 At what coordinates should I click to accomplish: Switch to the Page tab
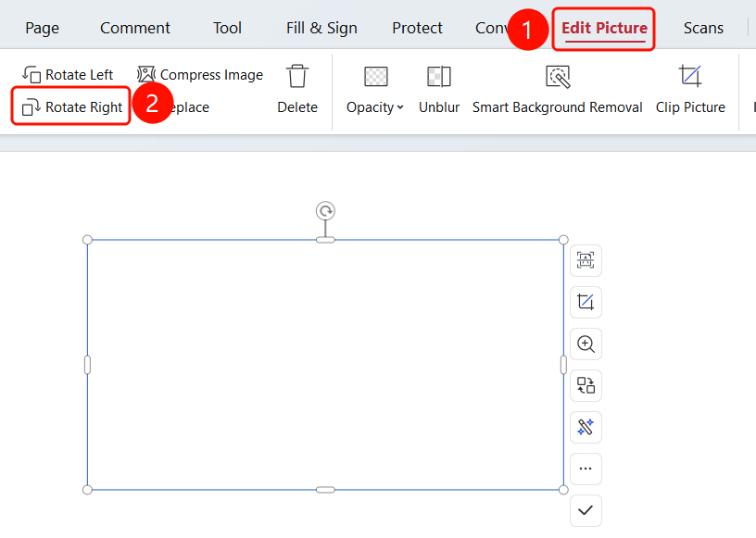[43, 28]
